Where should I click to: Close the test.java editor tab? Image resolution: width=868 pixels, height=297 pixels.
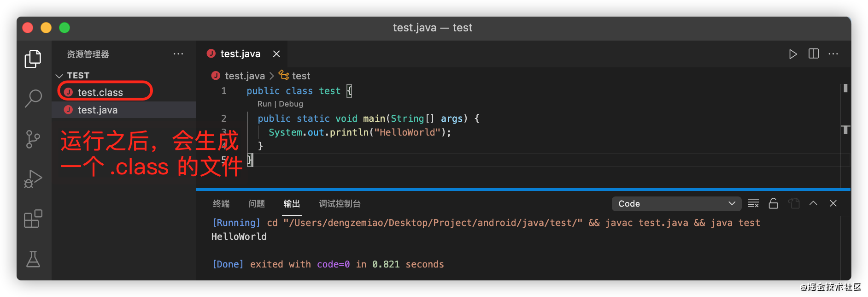tap(276, 54)
